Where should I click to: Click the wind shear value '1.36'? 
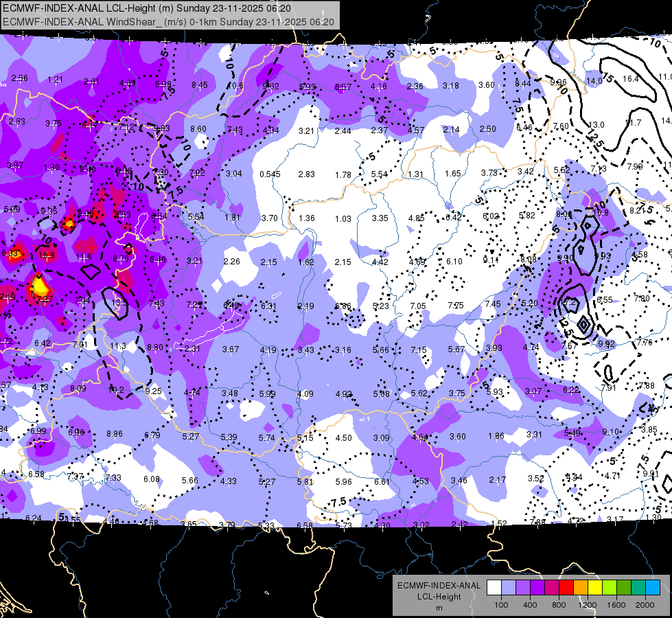pos(307,218)
